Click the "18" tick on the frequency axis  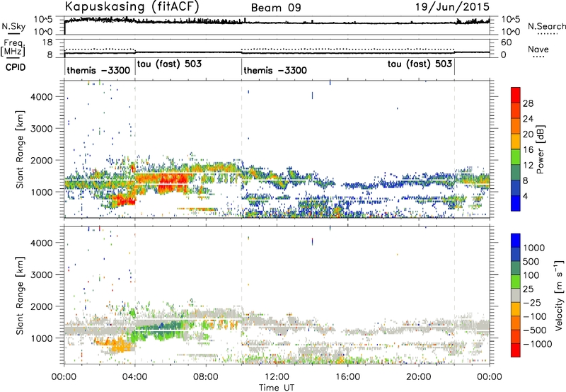47,42
